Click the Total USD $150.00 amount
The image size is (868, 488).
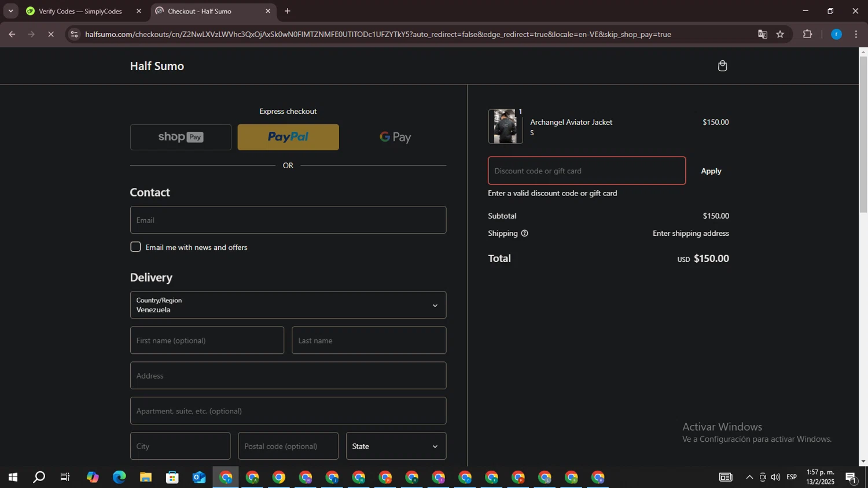pyautogui.click(x=703, y=258)
